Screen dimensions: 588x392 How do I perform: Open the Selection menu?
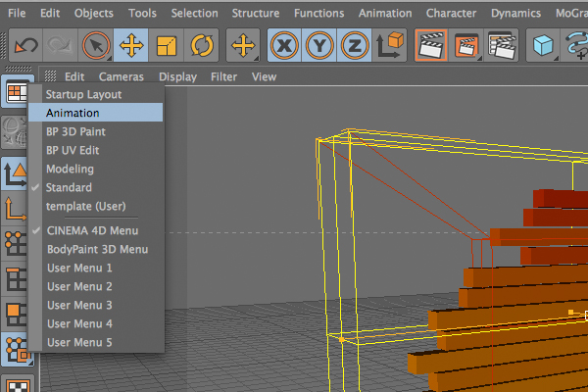click(x=195, y=13)
